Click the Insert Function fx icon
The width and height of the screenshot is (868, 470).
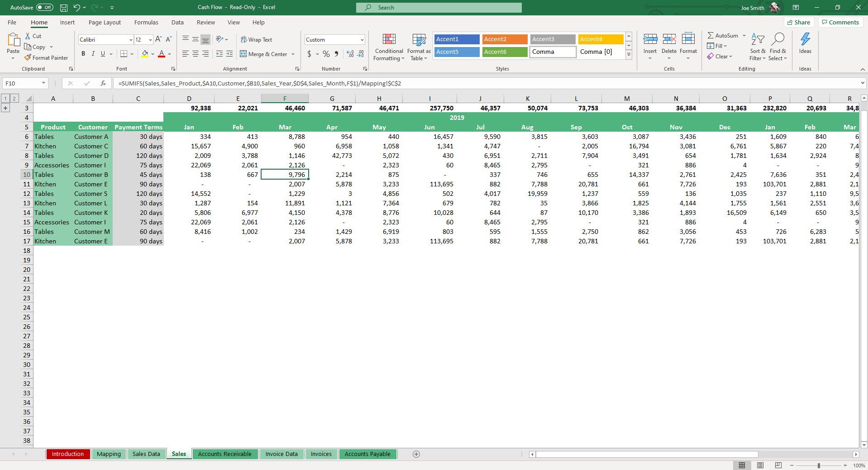[103, 83]
